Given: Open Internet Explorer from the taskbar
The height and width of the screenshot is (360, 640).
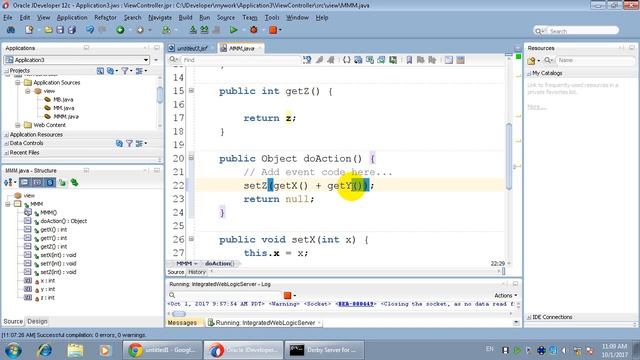Looking at the screenshot, I should tap(44, 350).
